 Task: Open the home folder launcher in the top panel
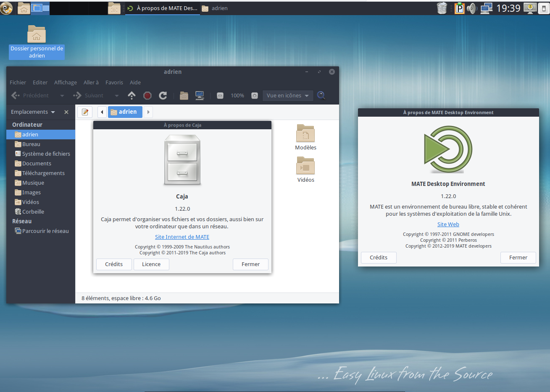pyautogui.click(x=24, y=8)
